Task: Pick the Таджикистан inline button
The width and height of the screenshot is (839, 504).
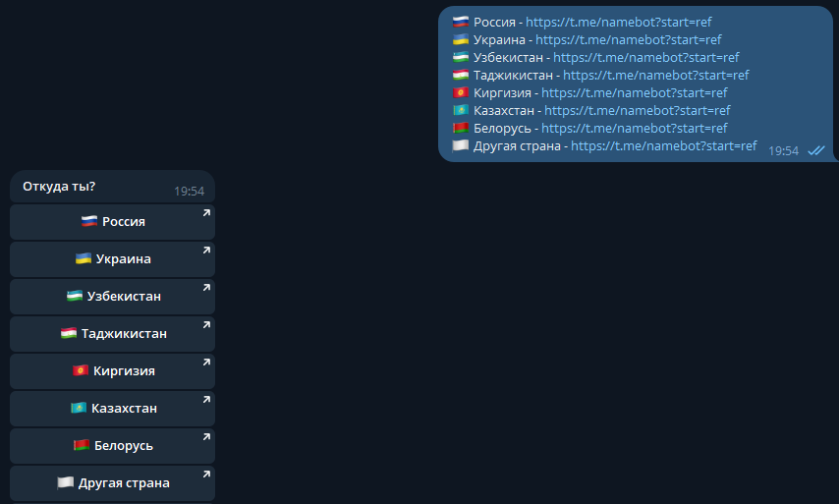Action: tap(112, 334)
